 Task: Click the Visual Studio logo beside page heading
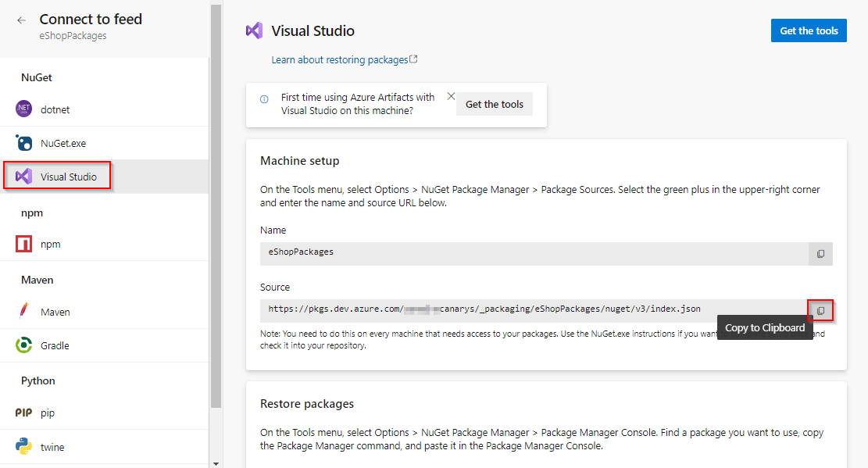click(x=254, y=30)
